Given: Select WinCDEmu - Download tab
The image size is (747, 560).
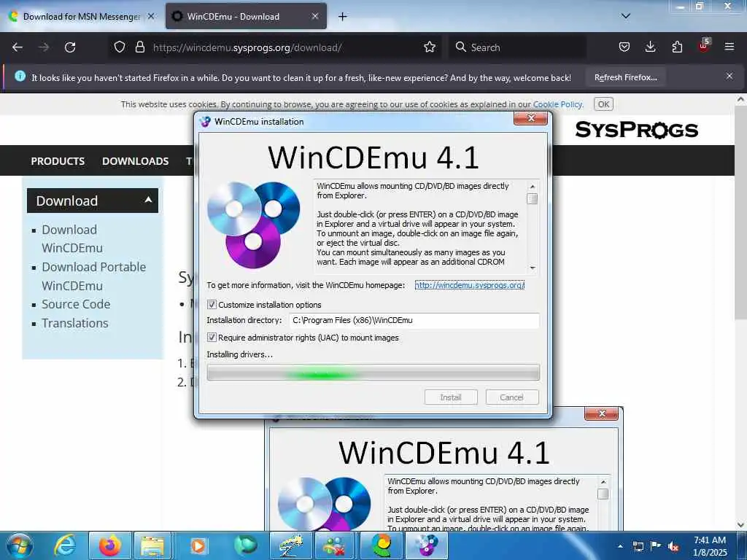Looking at the screenshot, I should 246,16.
